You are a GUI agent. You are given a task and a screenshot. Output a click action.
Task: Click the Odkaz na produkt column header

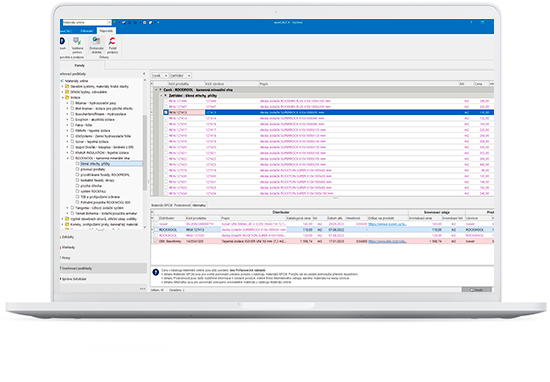coord(388,218)
